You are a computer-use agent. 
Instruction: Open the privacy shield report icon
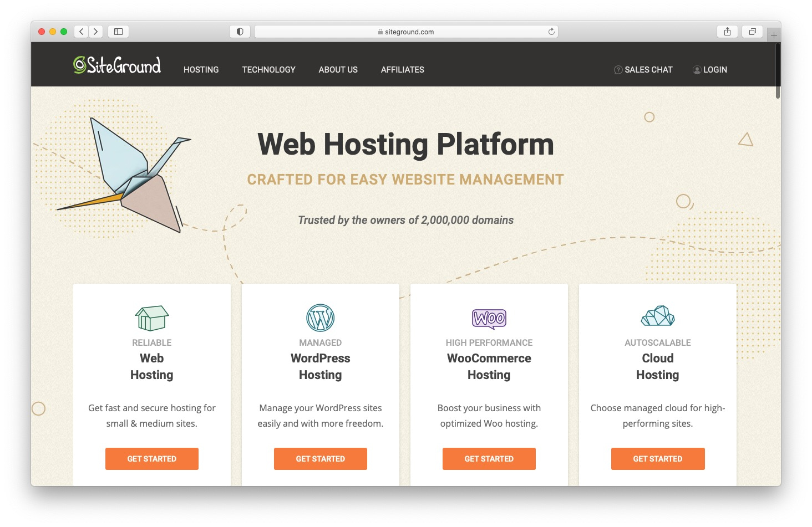(240, 32)
